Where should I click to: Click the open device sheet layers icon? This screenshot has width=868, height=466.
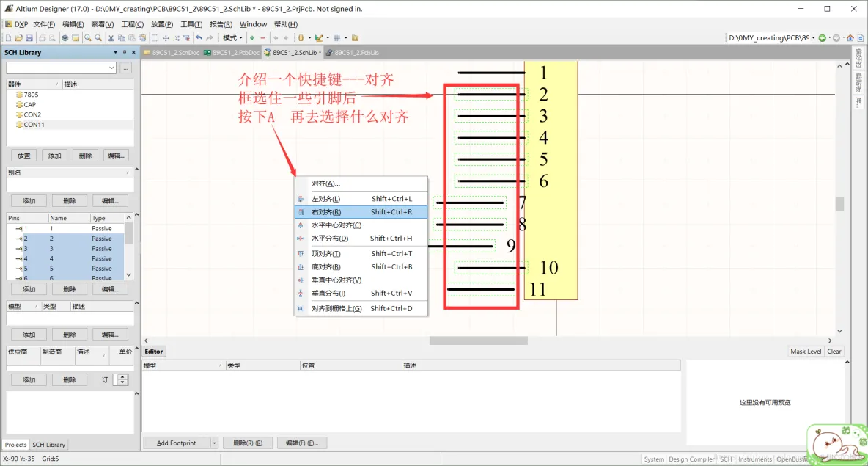pos(65,38)
